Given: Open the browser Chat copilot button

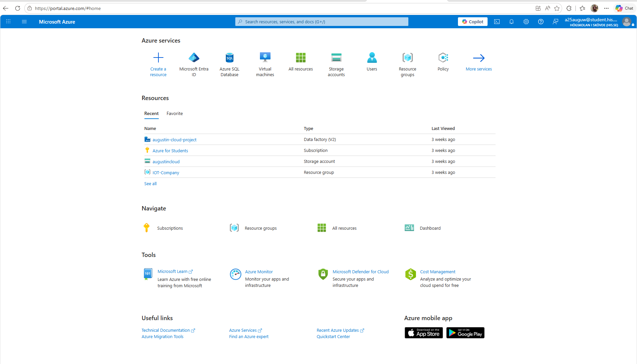Looking at the screenshot, I should [624, 8].
